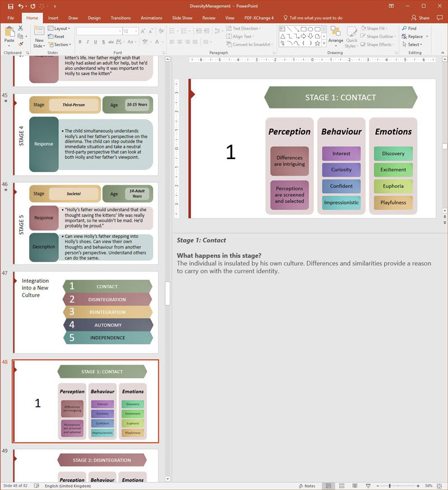Open Arrange options for objects
Viewport: 448px width, 490px height.
tap(335, 36)
